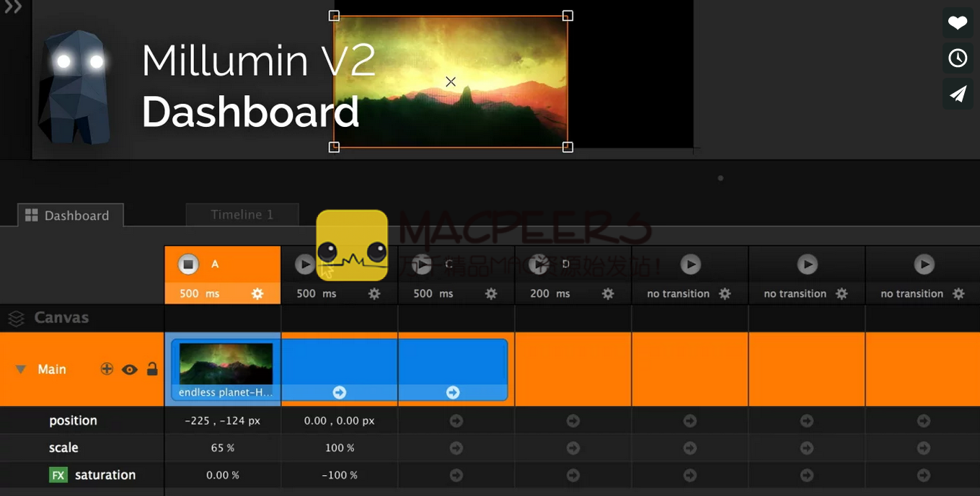Share video using the paper plane icon
Screen dimensions: 980x496
point(958,94)
